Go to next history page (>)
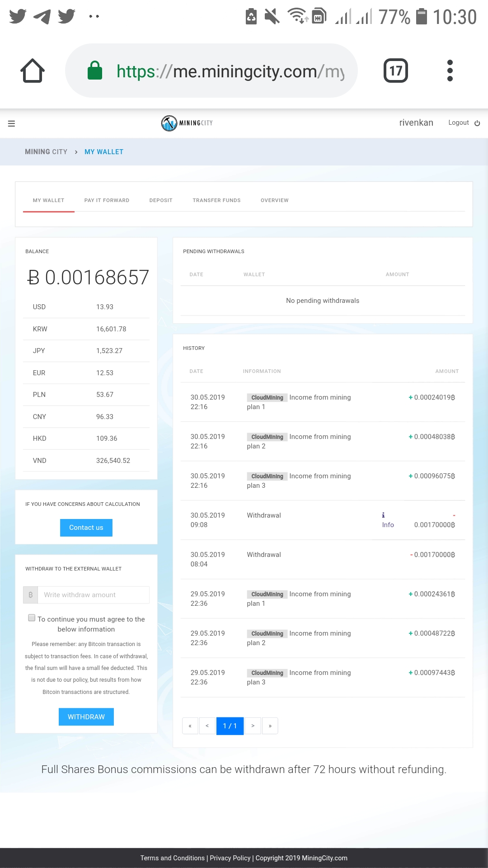 (253, 726)
